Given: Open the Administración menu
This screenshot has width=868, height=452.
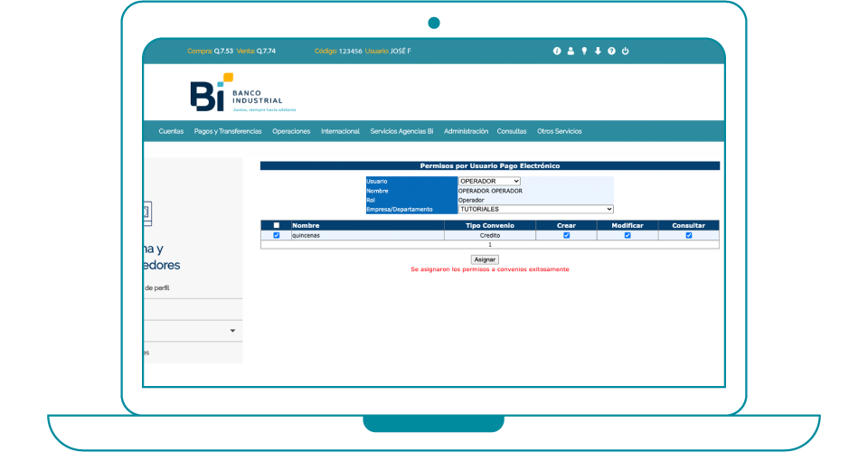Looking at the screenshot, I should pos(466,131).
